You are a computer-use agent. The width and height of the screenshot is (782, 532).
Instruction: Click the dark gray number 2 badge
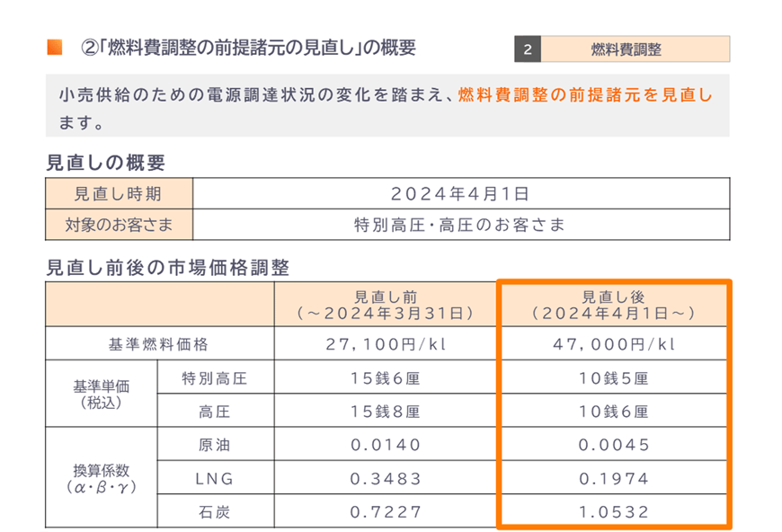pos(528,49)
